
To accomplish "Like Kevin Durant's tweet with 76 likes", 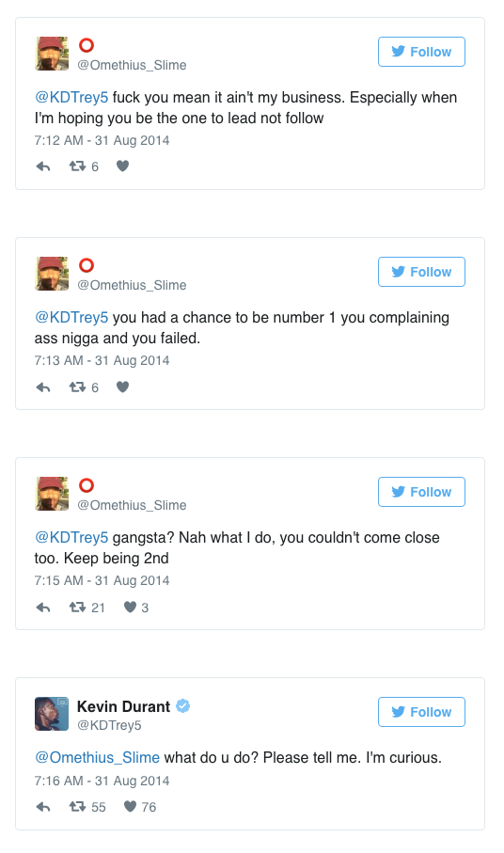I will (130, 807).
